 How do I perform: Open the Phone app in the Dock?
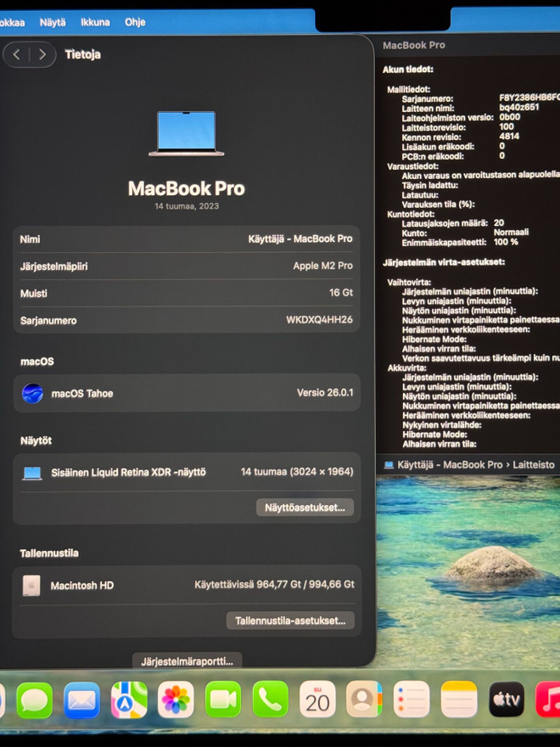270,699
